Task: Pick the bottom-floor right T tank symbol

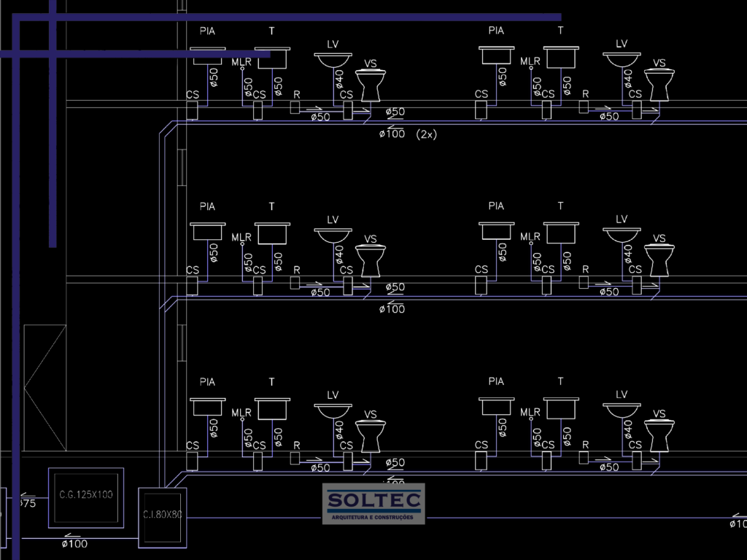Action: (561, 408)
